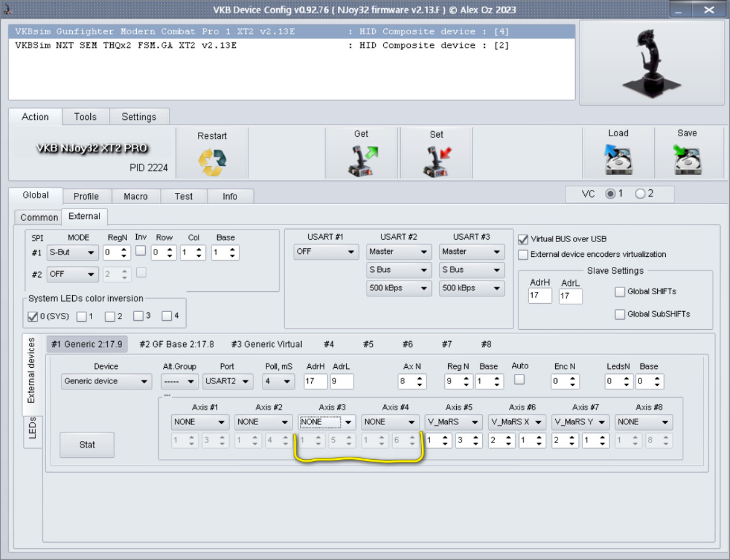Open Device dropdown Generic device
The height and width of the screenshot is (560, 730).
106,381
